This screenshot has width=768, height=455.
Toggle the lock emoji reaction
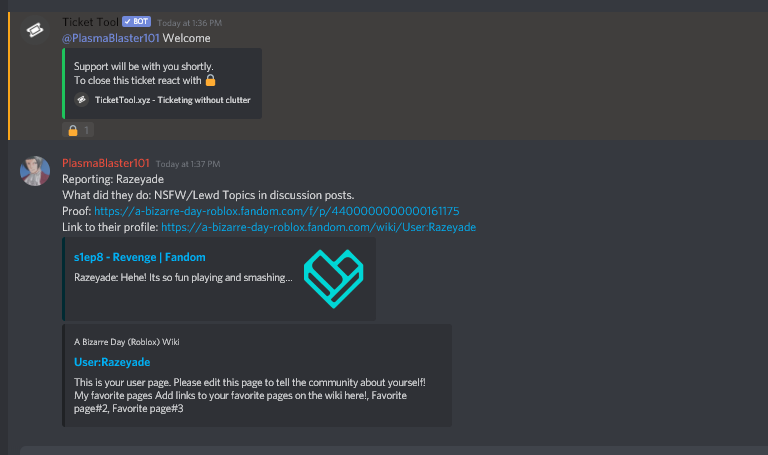pos(79,130)
